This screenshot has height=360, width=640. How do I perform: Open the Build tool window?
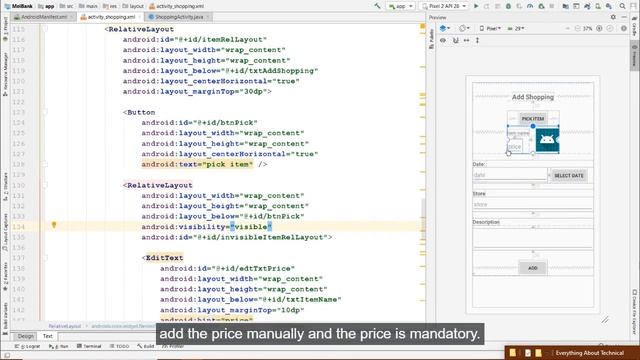click(x=146, y=346)
